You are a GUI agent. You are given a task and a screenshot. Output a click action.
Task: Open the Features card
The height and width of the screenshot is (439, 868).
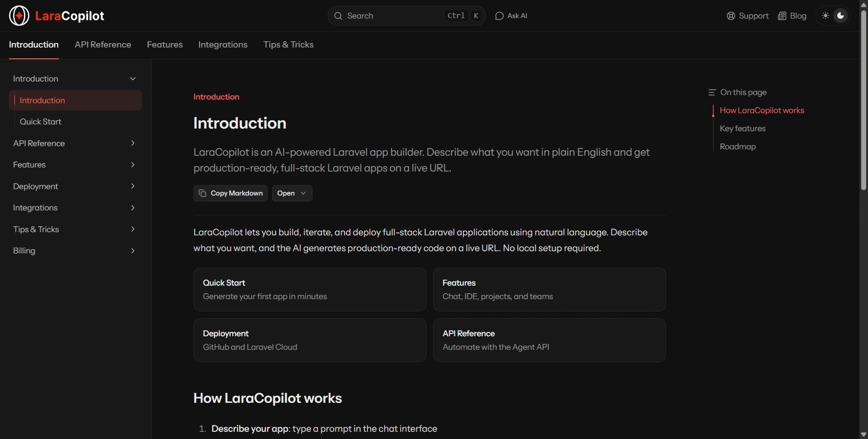(x=549, y=290)
